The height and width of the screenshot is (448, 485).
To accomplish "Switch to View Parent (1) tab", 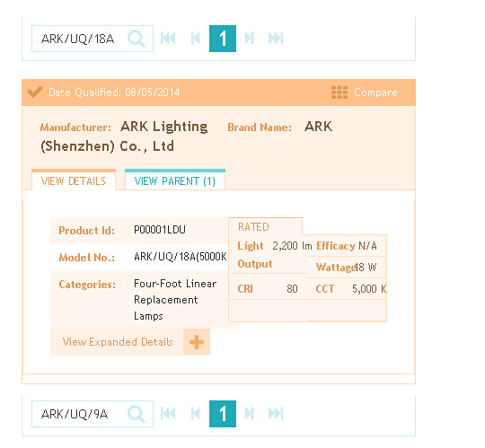I will point(175,180).
